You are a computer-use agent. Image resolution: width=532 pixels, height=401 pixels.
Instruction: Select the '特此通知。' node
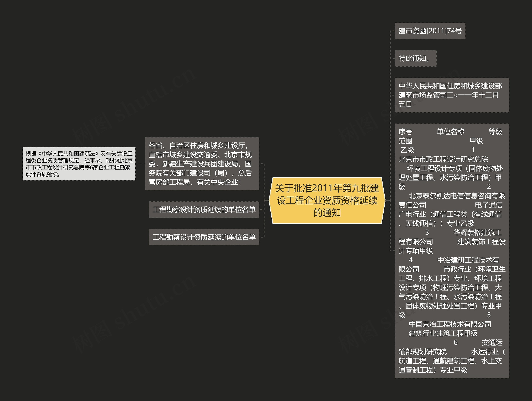416,58
